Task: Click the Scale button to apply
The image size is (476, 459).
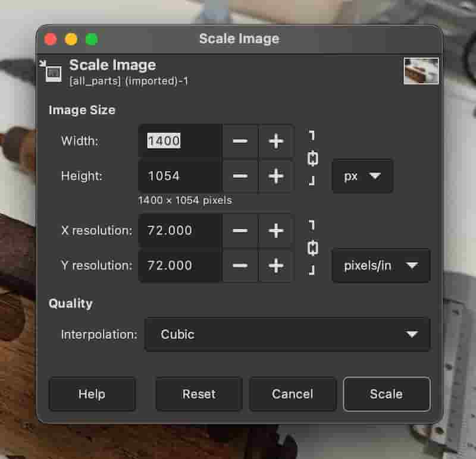Action: point(386,394)
